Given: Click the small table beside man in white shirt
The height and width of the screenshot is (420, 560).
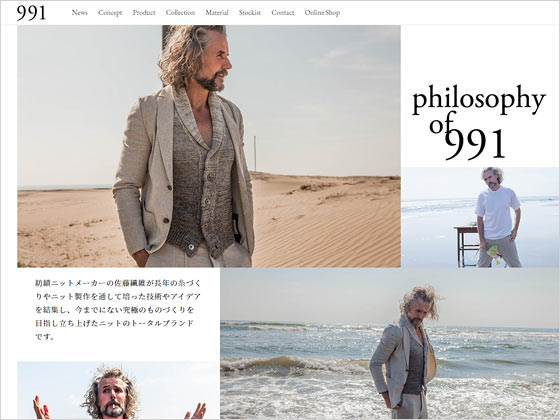Looking at the screenshot, I should point(466,246).
